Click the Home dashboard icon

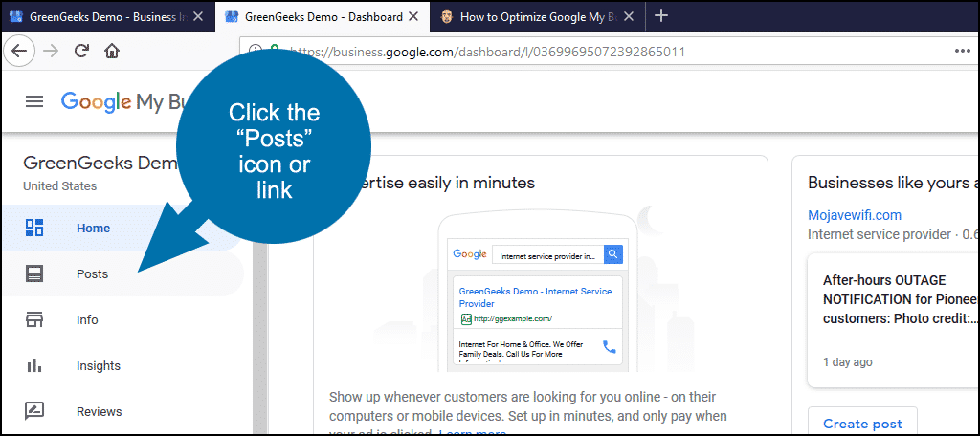[x=33, y=228]
